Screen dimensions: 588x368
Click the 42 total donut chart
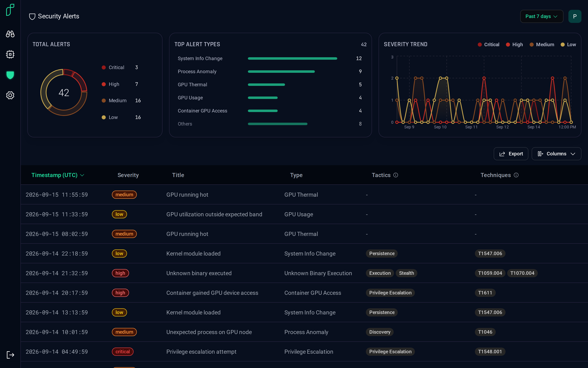[64, 92]
